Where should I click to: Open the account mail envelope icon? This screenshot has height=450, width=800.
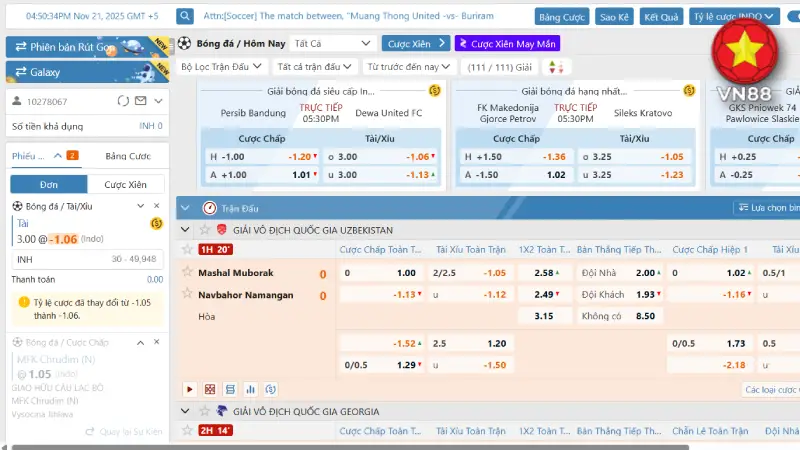[139, 101]
